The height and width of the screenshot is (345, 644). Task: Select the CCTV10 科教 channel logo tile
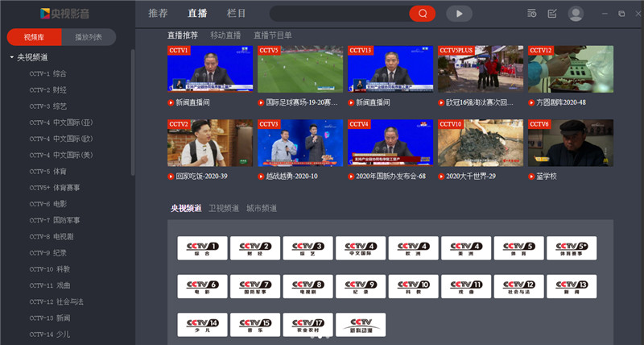tap(413, 286)
